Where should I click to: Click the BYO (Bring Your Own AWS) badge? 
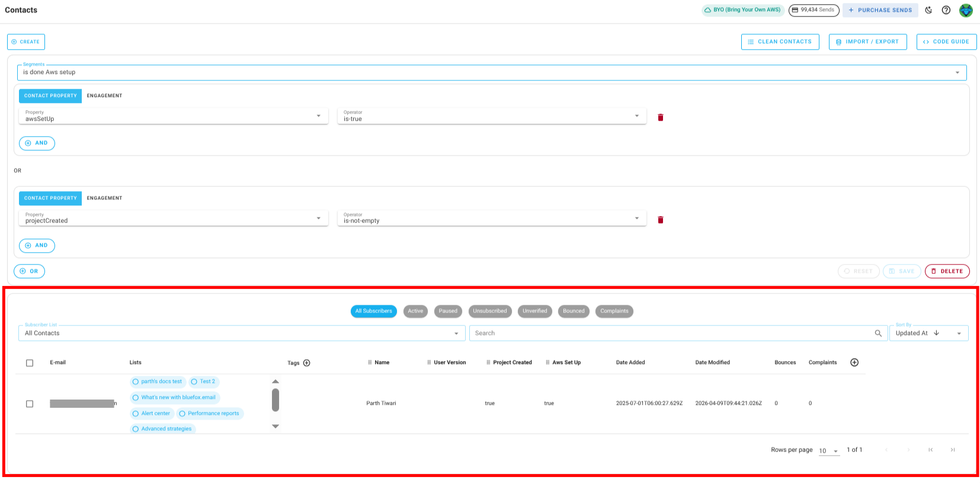743,10
